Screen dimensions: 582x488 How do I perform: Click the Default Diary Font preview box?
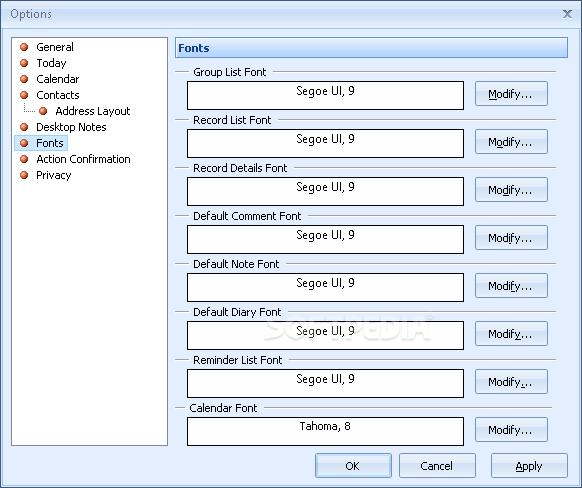325,335
